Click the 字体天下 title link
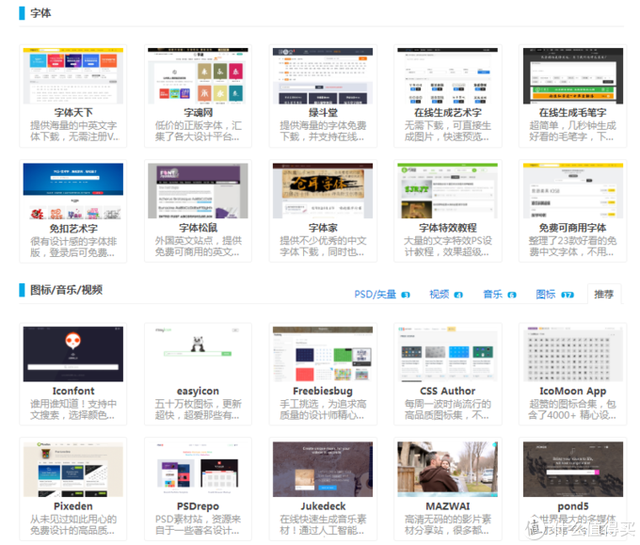 pyautogui.click(x=73, y=113)
